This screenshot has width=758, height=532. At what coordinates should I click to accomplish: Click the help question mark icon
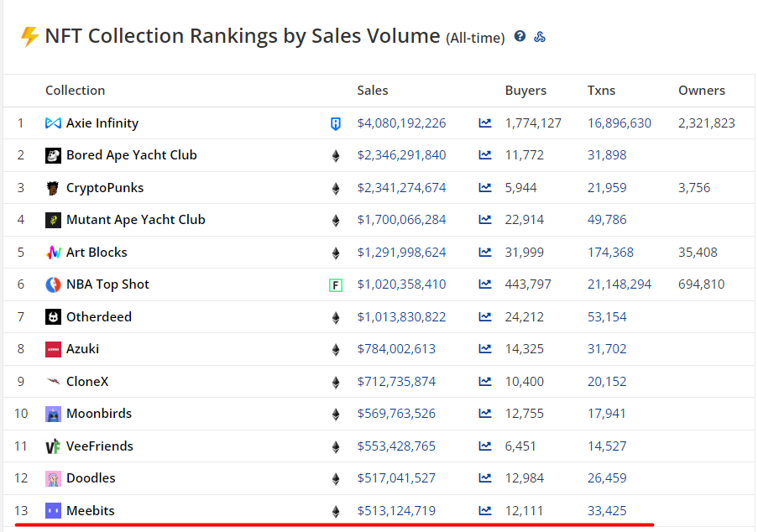[x=520, y=37]
